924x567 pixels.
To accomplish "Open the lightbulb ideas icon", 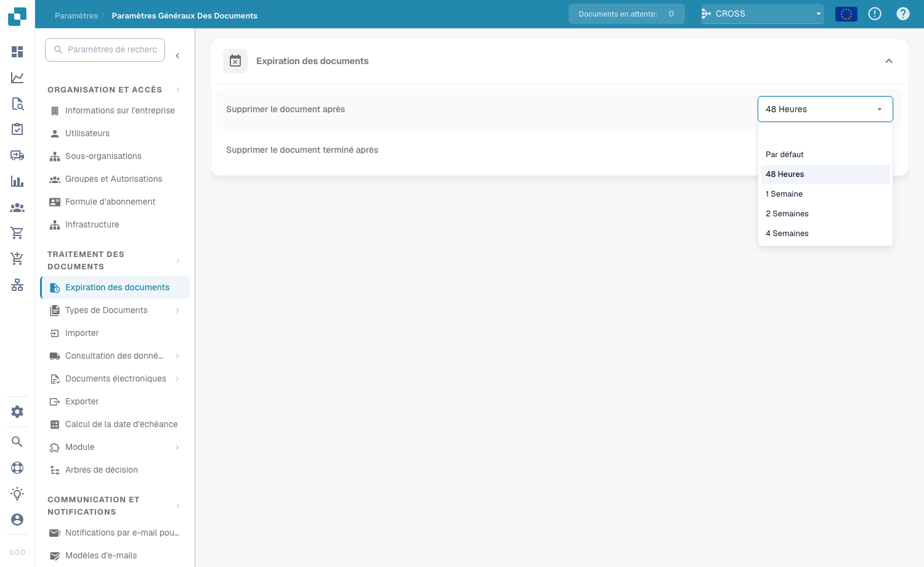I will click(x=17, y=494).
